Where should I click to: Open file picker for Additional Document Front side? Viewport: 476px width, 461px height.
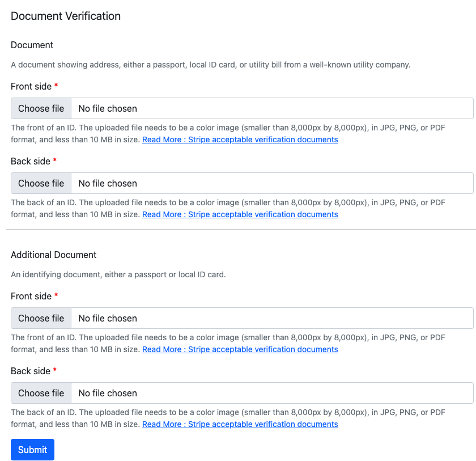[x=41, y=318]
